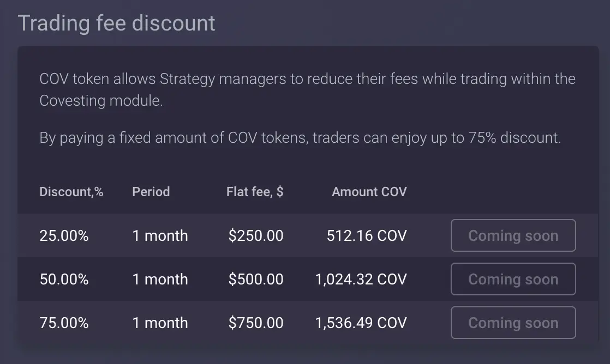Click Coming soon button for 50.00% discount

click(513, 279)
